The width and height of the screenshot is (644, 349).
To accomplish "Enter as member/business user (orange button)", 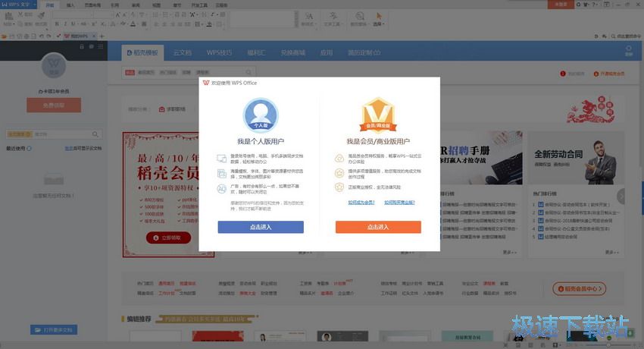I will [x=378, y=227].
